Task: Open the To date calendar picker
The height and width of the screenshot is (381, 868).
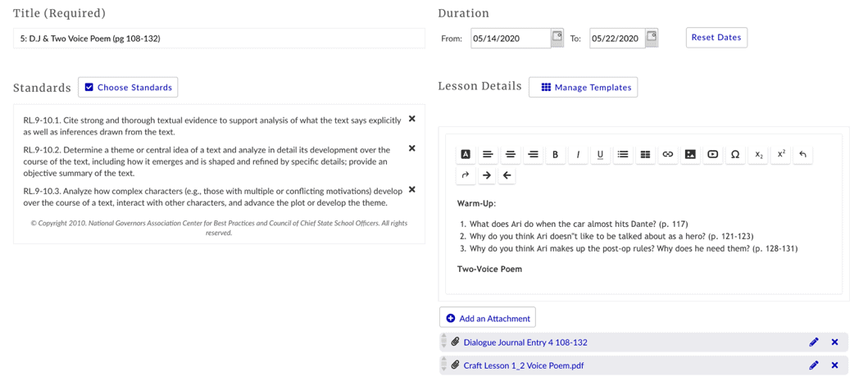Action: pos(652,38)
